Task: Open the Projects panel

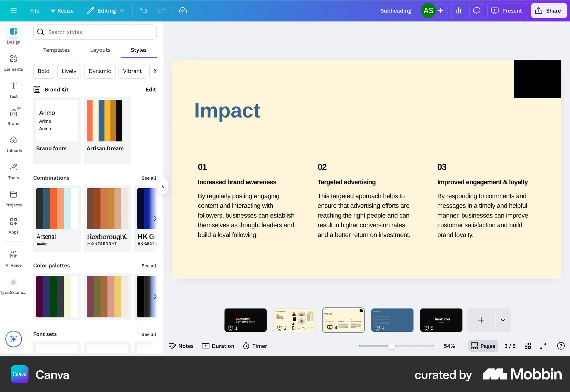Action: click(x=14, y=199)
